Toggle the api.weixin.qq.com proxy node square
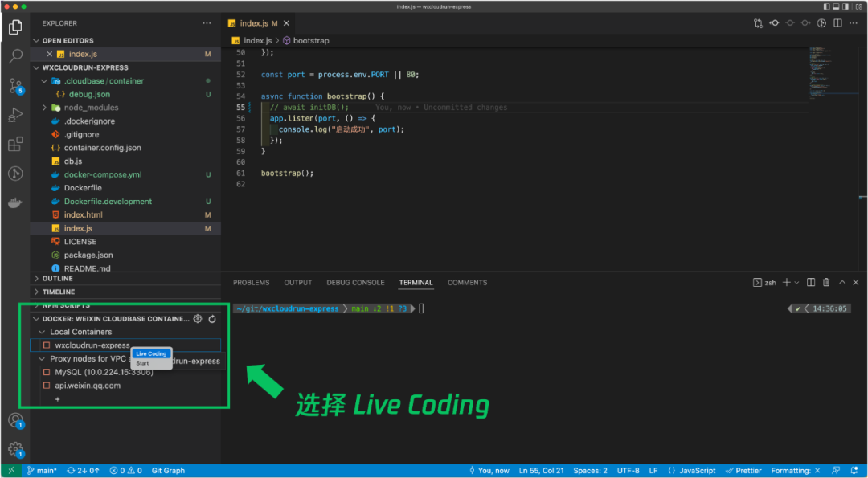The image size is (868, 478). click(47, 386)
